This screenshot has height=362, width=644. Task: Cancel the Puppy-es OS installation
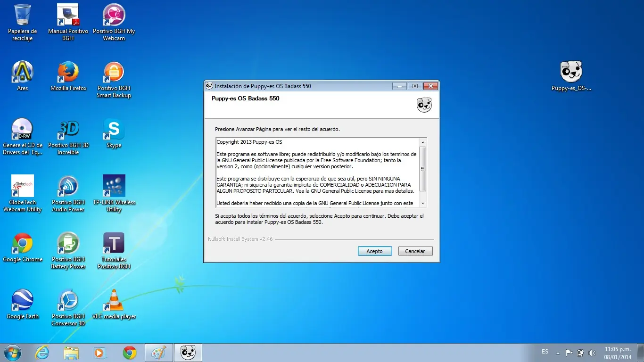coord(415,251)
